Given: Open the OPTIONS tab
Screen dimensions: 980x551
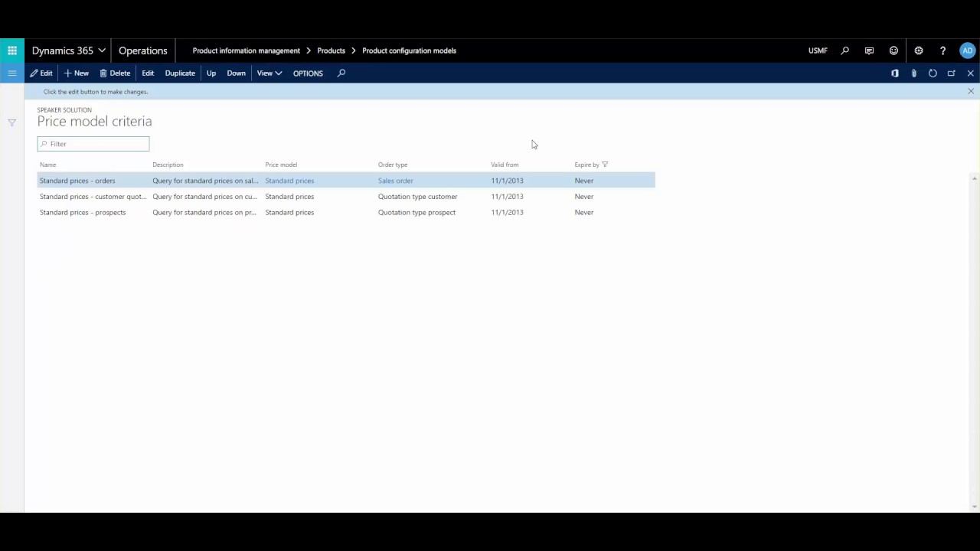Looking at the screenshot, I should (x=308, y=73).
